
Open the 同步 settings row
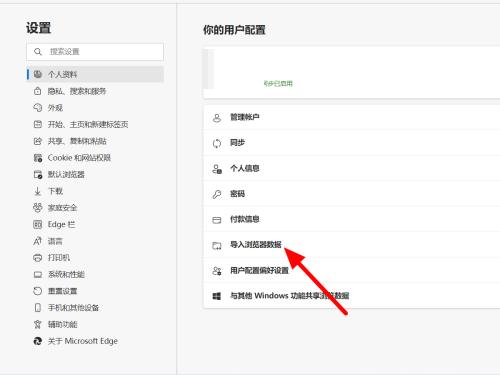tap(352, 143)
